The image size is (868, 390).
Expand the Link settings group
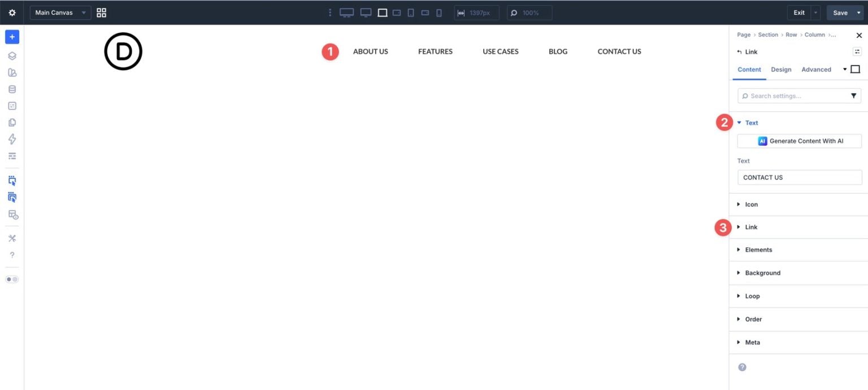point(798,227)
